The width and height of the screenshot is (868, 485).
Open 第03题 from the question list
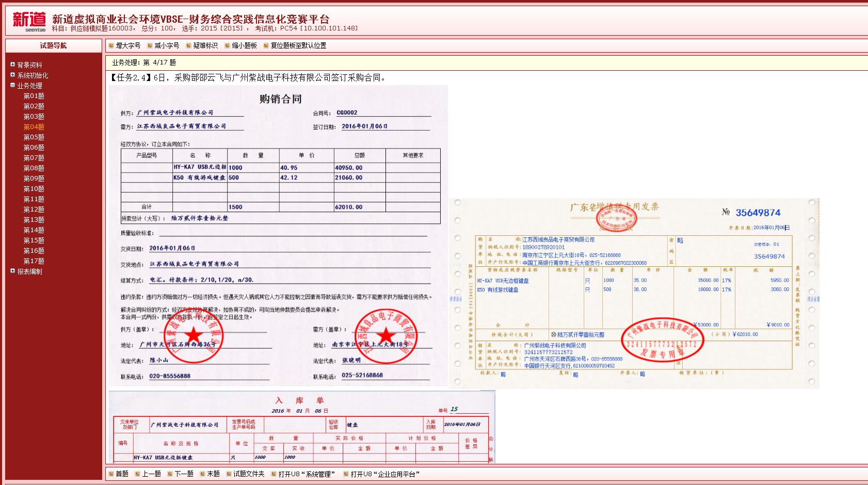[34, 117]
